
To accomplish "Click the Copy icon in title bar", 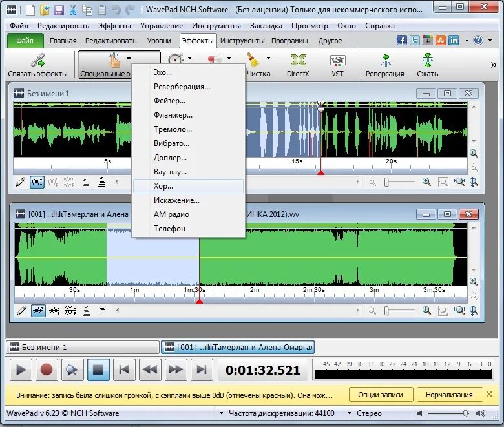I will coord(87,10).
